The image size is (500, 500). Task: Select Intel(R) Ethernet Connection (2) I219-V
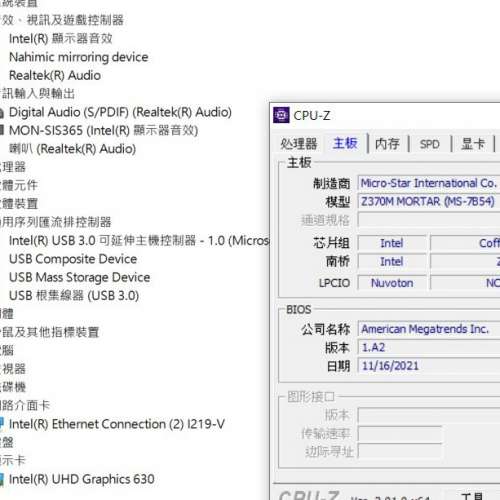tap(117, 424)
